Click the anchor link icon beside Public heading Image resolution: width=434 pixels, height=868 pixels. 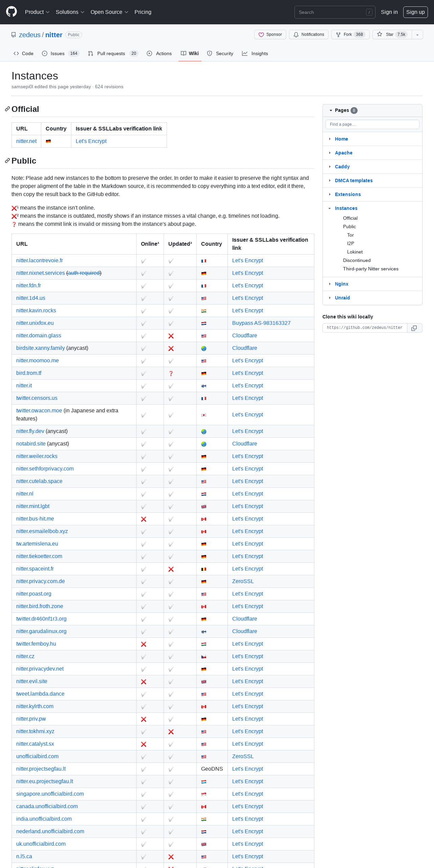7,161
